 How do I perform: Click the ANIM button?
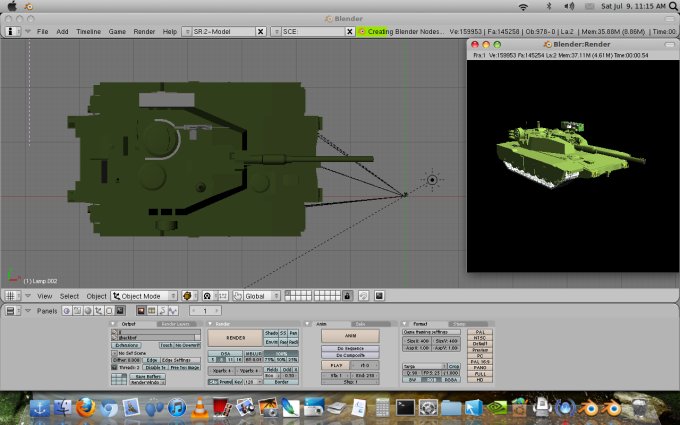(350, 336)
